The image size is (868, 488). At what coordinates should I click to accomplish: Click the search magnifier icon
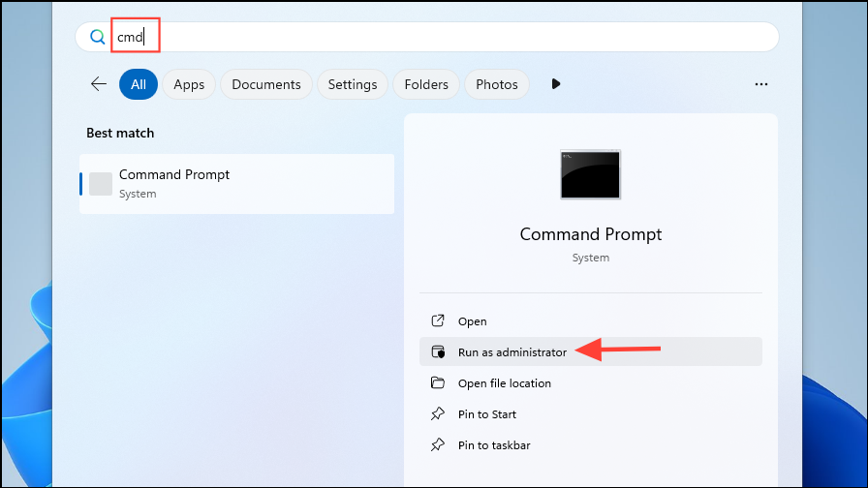[x=98, y=37]
